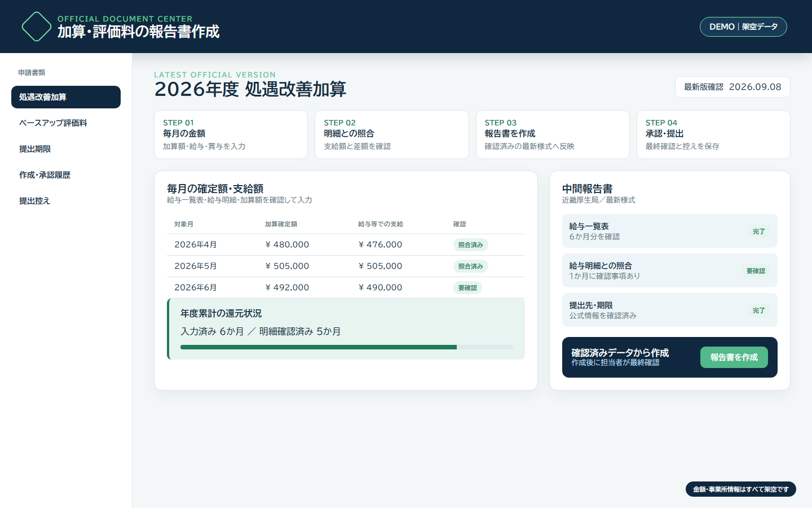The image size is (812, 508).
Task: Click 加算確定額 column header
Action: click(x=281, y=224)
